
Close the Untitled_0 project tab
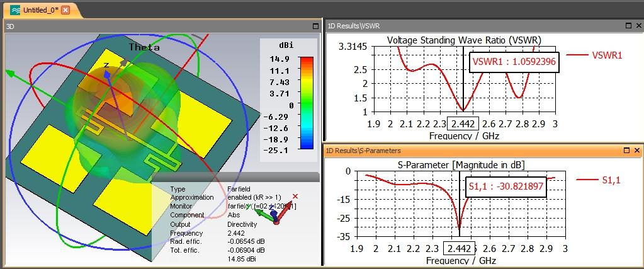pos(65,10)
